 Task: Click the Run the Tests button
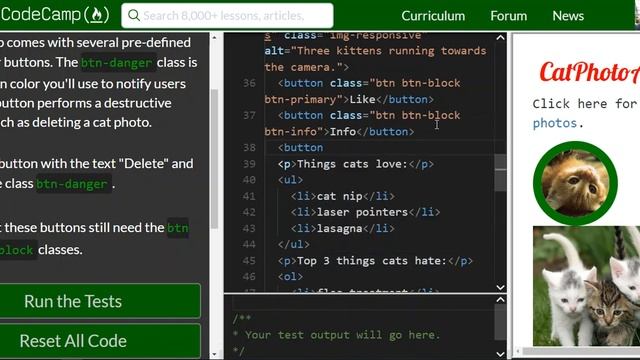(x=100, y=301)
